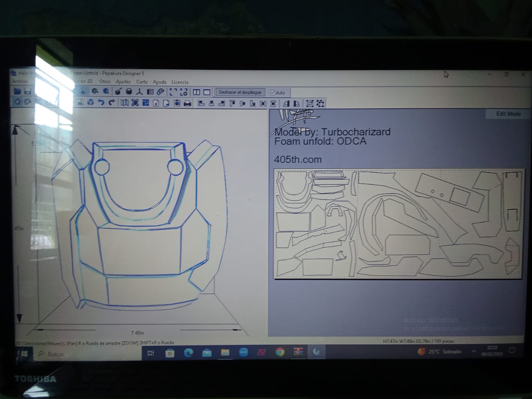532x399 pixels.
Task: Click the Undo arrow icon
Action: click(x=101, y=103)
